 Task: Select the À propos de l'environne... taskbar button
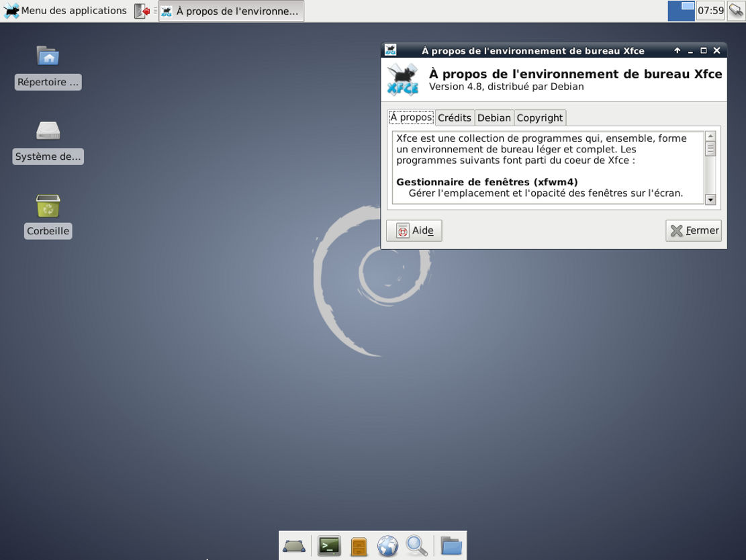click(231, 11)
